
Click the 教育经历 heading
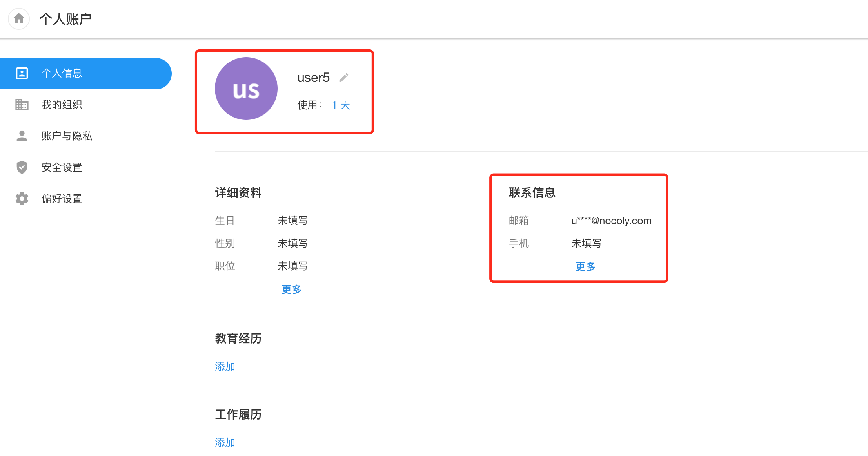point(238,338)
